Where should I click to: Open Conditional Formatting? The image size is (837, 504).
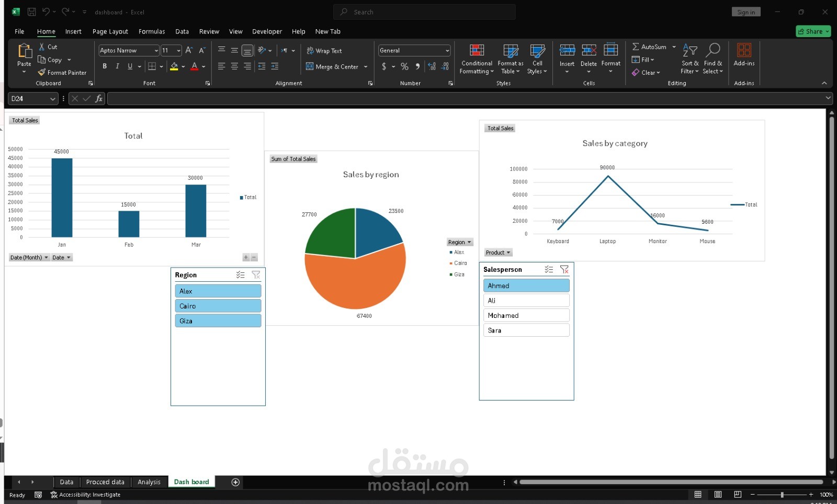click(x=477, y=59)
